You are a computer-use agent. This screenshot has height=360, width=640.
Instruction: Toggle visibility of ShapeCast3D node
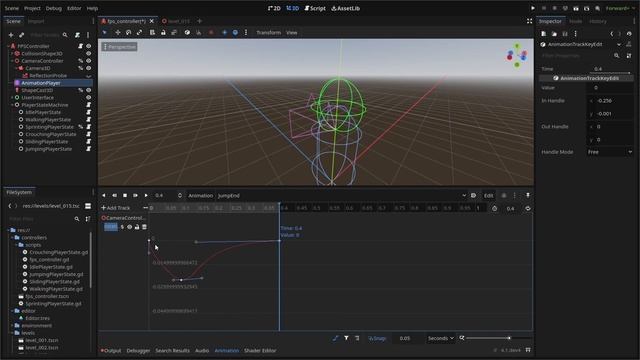89,90
